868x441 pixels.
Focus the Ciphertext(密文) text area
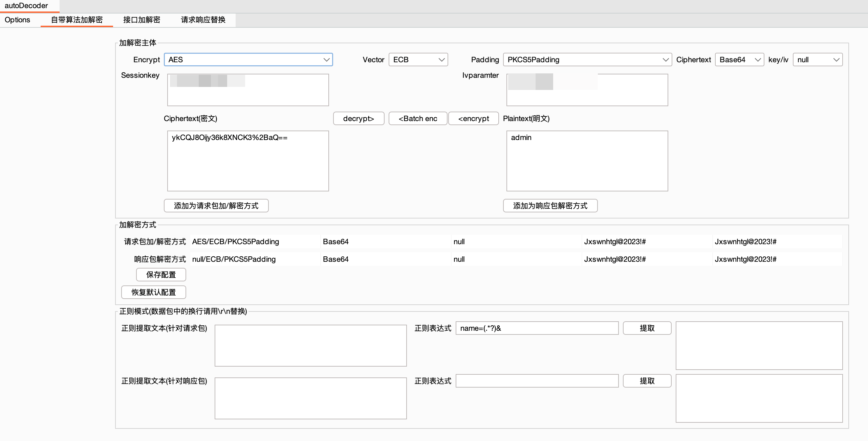coord(248,161)
